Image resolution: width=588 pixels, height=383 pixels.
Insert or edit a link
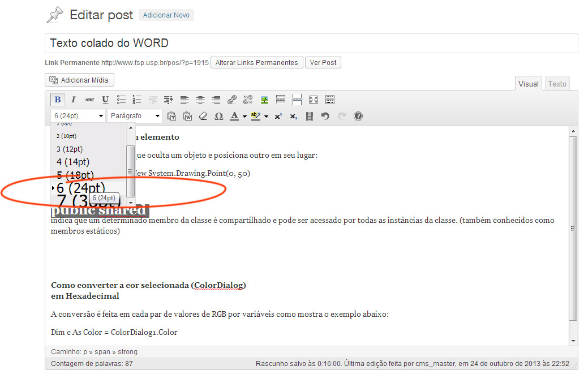click(232, 100)
